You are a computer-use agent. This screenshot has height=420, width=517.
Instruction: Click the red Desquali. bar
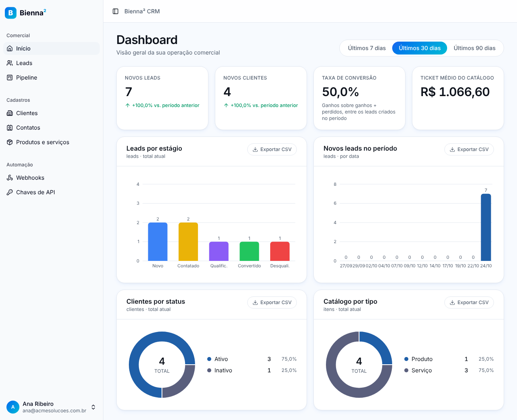click(280, 251)
